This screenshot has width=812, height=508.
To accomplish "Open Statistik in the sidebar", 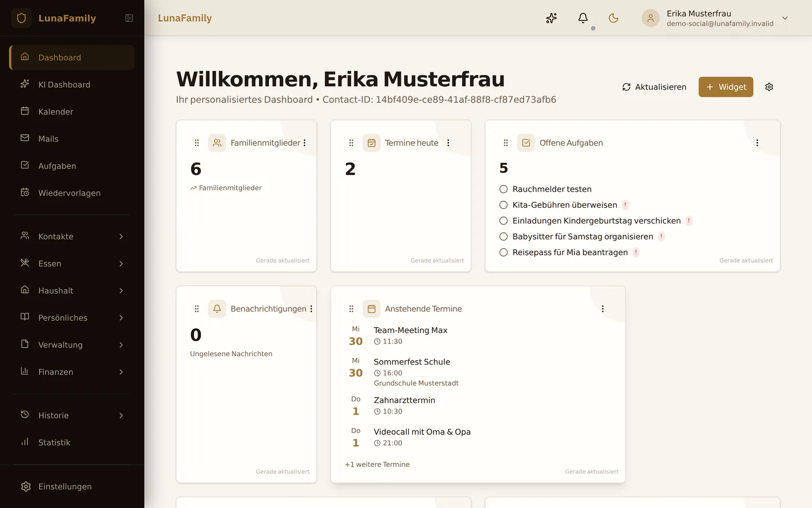I will click(x=72, y=442).
